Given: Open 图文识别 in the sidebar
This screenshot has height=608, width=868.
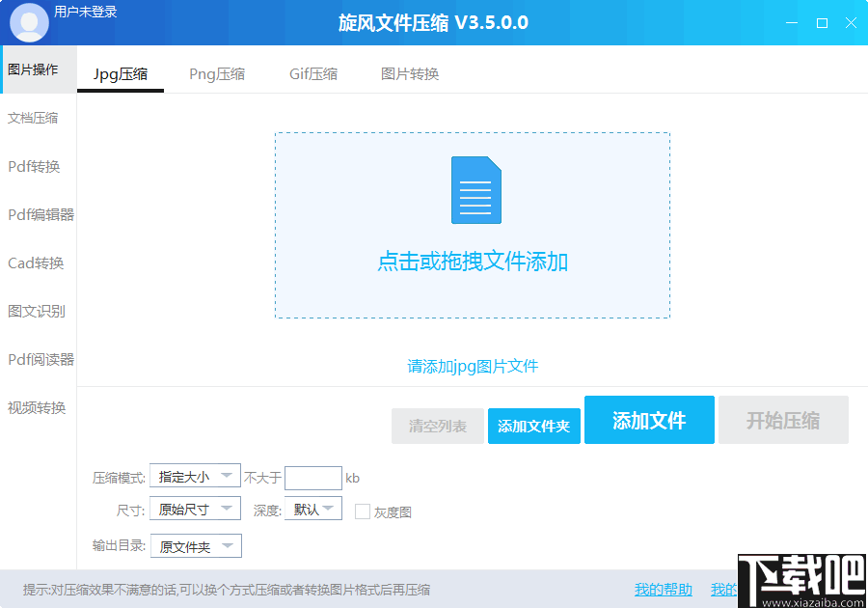Looking at the screenshot, I should click(36, 311).
